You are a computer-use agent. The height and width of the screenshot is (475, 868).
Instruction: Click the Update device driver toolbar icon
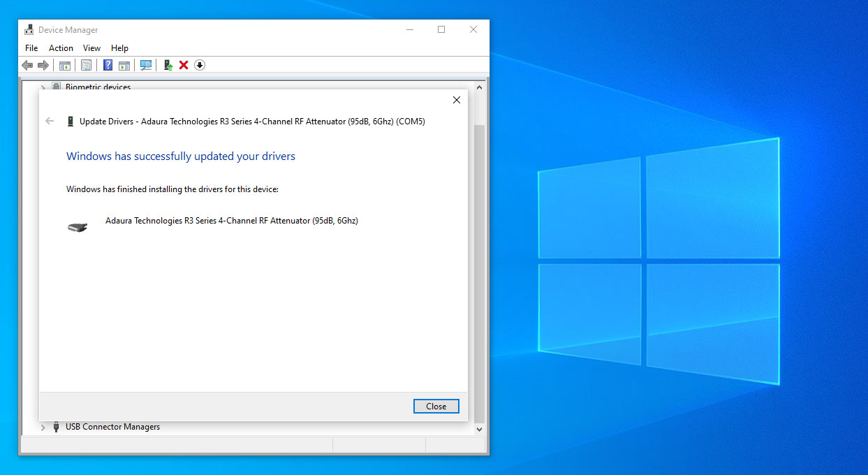coord(168,65)
